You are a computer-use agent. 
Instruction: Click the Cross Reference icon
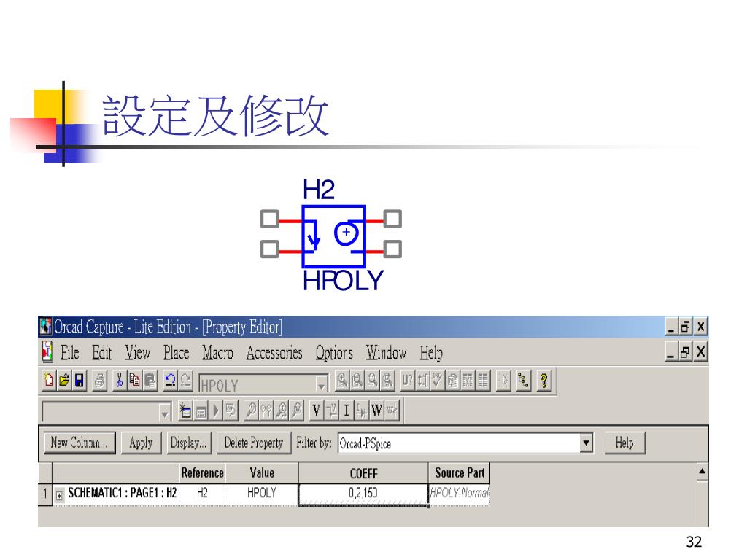tap(468, 381)
